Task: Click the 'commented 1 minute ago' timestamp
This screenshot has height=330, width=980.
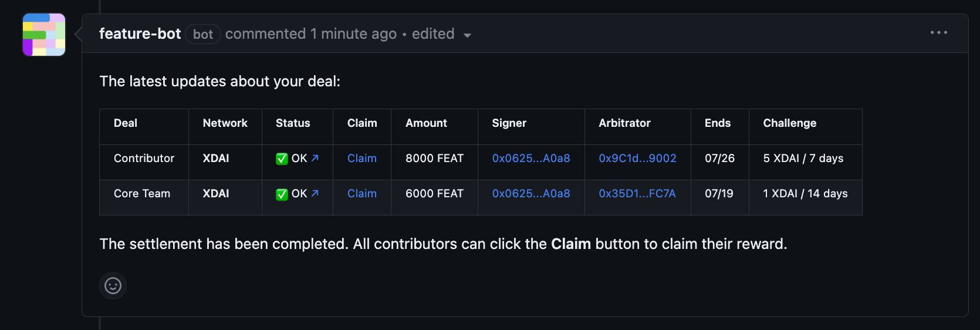Action: pyautogui.click(x=310, y=34)
